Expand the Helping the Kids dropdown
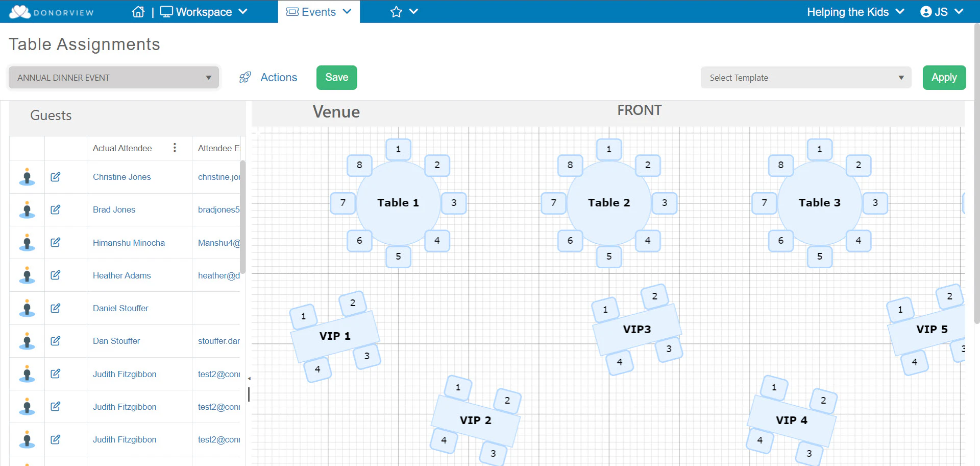 (855, 11)
